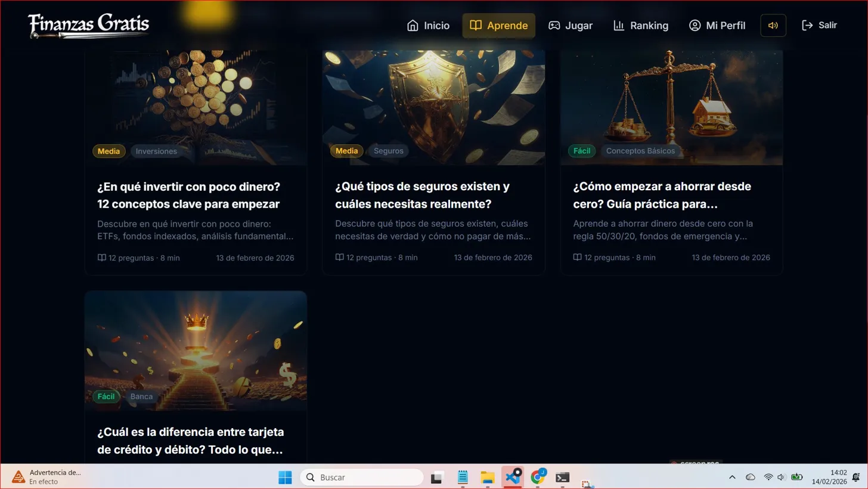Screen dimensions: 868x489
Task: Show the desktop weather/cloud flyout
Action: click(x=751, y=477)
